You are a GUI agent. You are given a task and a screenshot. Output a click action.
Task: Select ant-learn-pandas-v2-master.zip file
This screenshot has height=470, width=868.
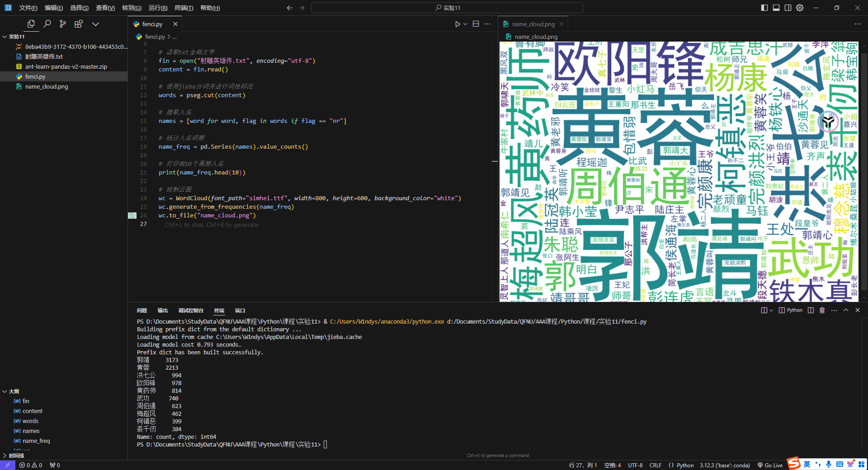(x=64, y=66)
